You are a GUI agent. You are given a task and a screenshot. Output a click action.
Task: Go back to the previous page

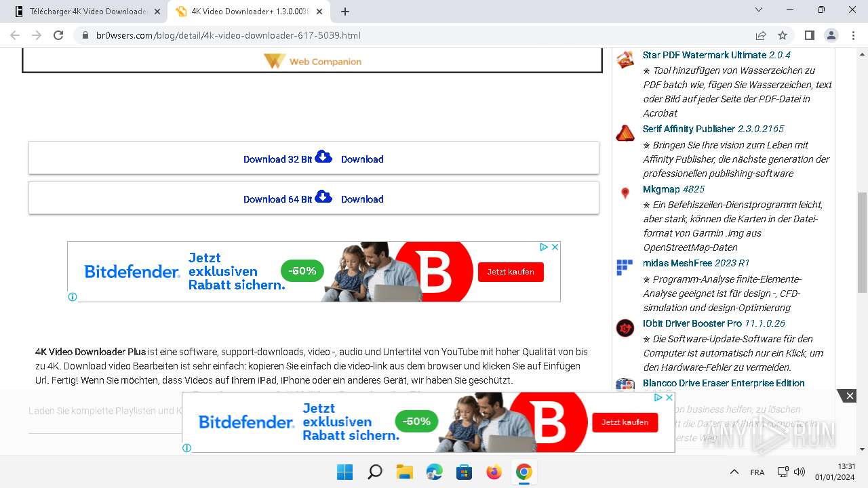(15, 35)
